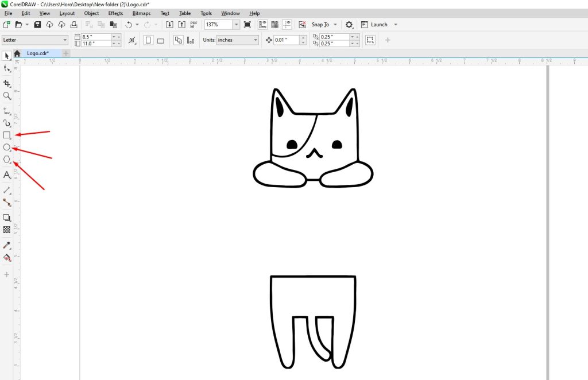Toggle the document grid display
Image resolution: width=588 pixels, height=380 pixels.
(275, 24)
